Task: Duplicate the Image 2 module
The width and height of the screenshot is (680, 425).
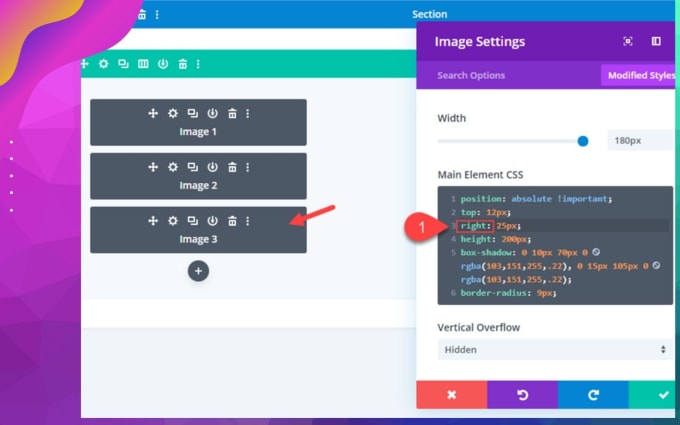Action: click(193, 167)
